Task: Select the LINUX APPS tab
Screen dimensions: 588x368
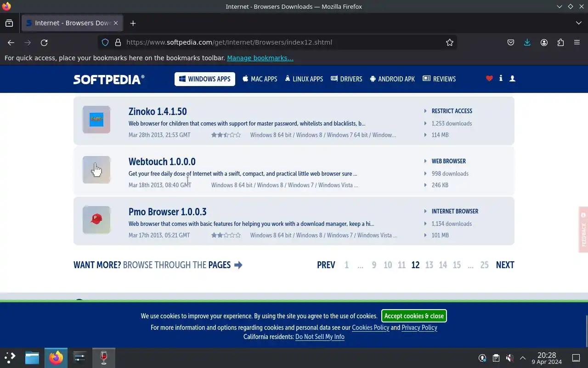Action: coord(304,79)
